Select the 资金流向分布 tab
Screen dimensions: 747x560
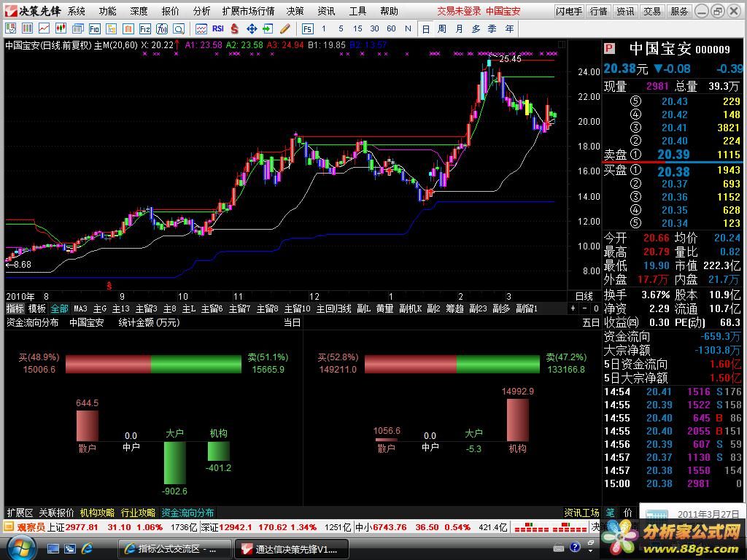click(187, 513)
